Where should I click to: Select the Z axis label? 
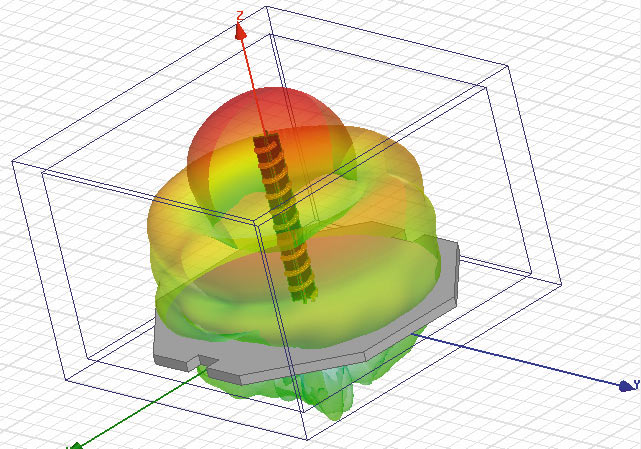pos(240,14)
